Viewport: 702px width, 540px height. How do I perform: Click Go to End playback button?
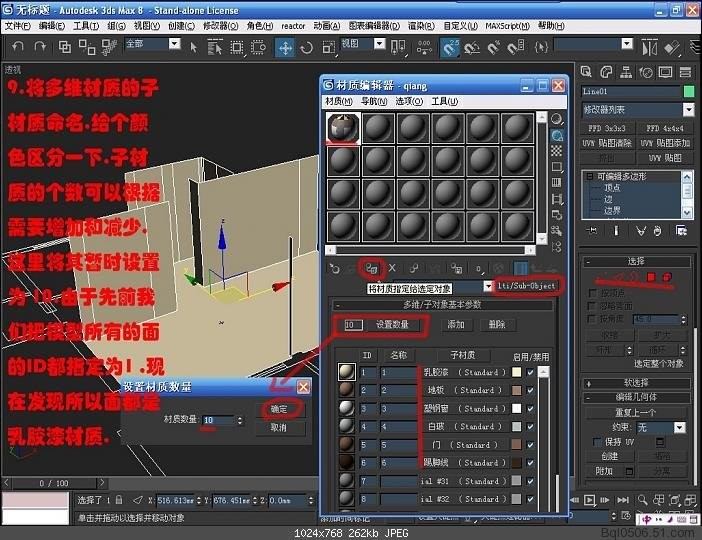[623, 500]
